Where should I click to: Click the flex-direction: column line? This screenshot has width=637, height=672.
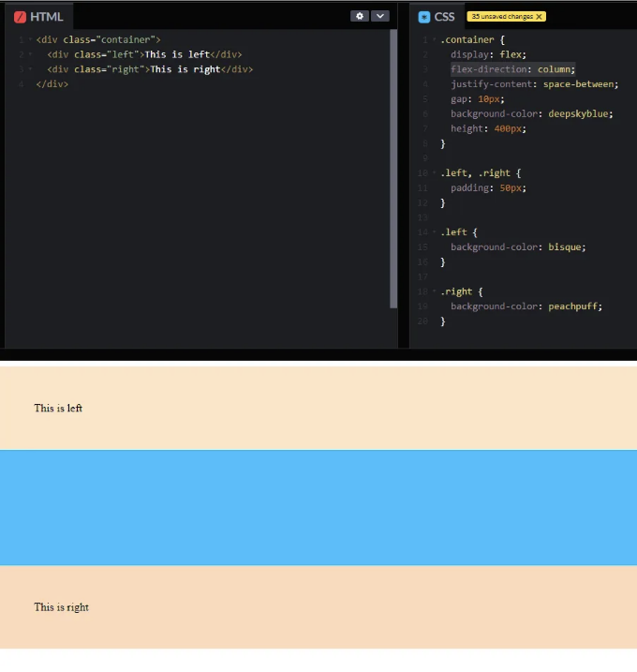coord(511,69)
